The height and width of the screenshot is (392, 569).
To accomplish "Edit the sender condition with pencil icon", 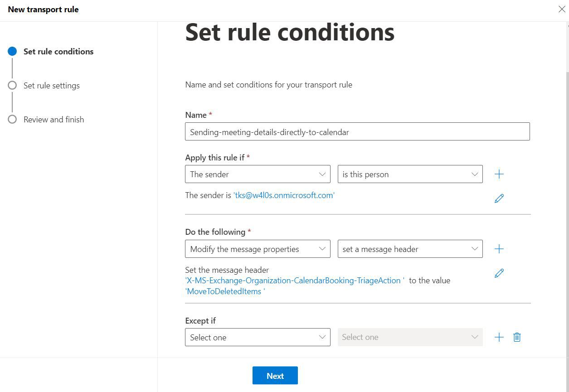I will tap(499, 198).
